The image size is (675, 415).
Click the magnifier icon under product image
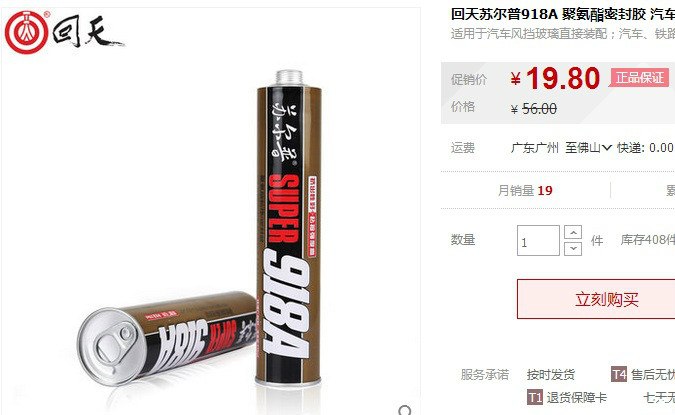tap(405, 410)
